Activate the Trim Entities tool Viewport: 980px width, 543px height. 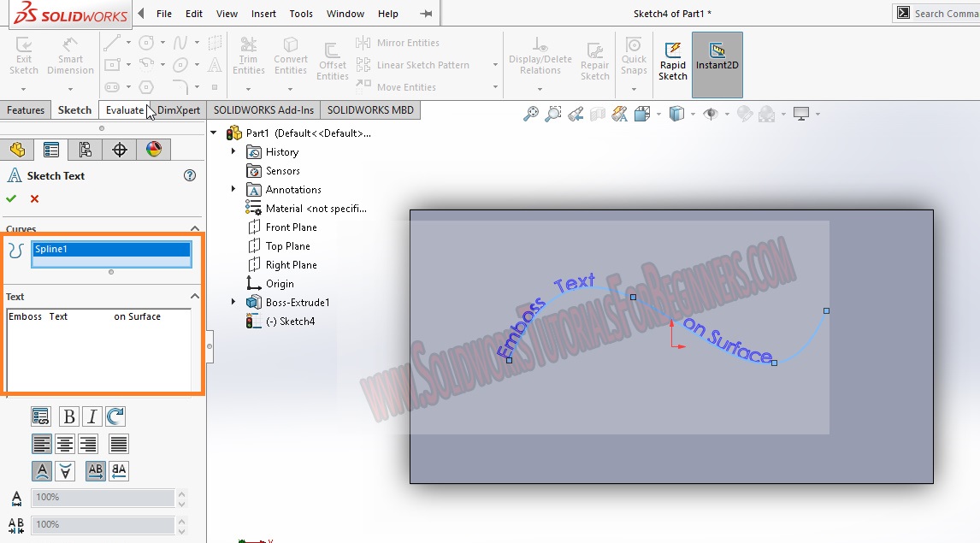tap(249, 55)
